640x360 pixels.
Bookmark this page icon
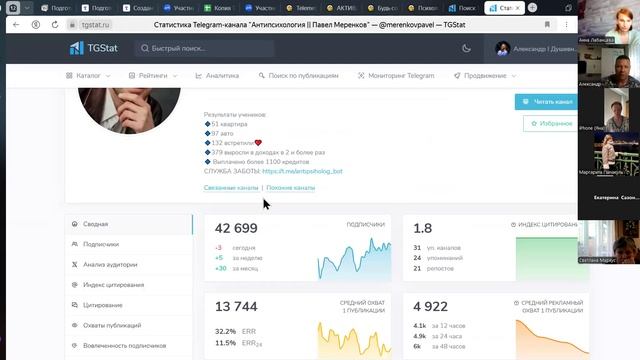pos(547,25)
